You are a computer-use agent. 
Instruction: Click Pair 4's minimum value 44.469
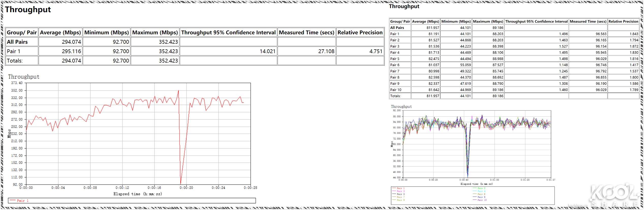[465, 53]
